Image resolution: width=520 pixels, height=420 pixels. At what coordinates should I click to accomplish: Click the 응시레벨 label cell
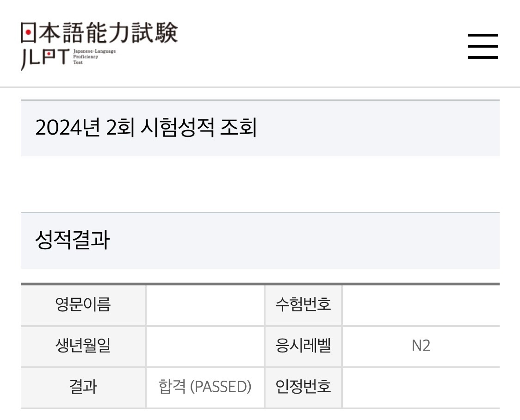coord(303,346)
